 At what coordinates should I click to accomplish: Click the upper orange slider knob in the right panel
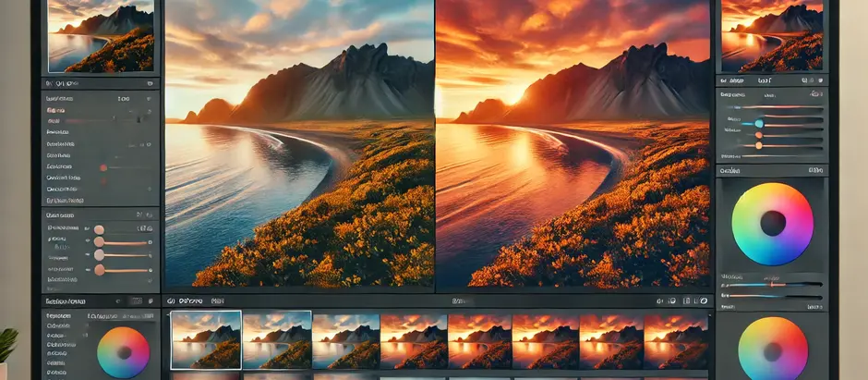pyautogui.click(x=758, y=135)
